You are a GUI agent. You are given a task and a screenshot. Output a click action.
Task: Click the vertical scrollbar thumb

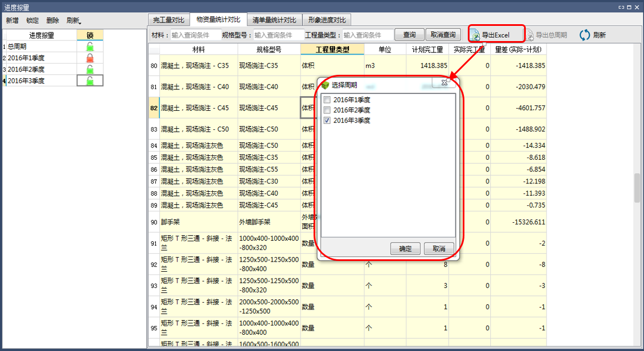click(637, 188)
